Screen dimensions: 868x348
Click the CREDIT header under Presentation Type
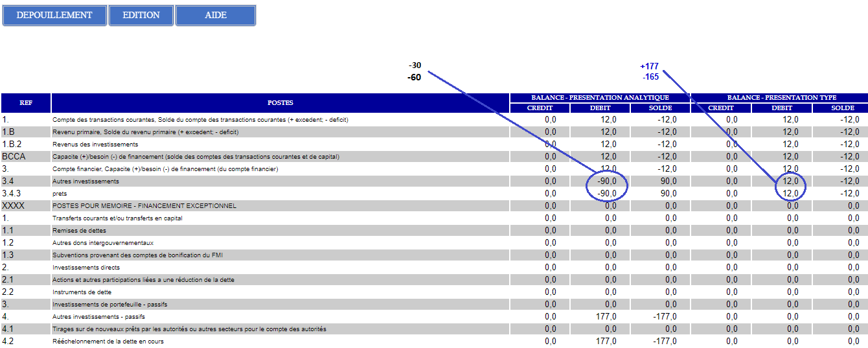tap(721, 108)
